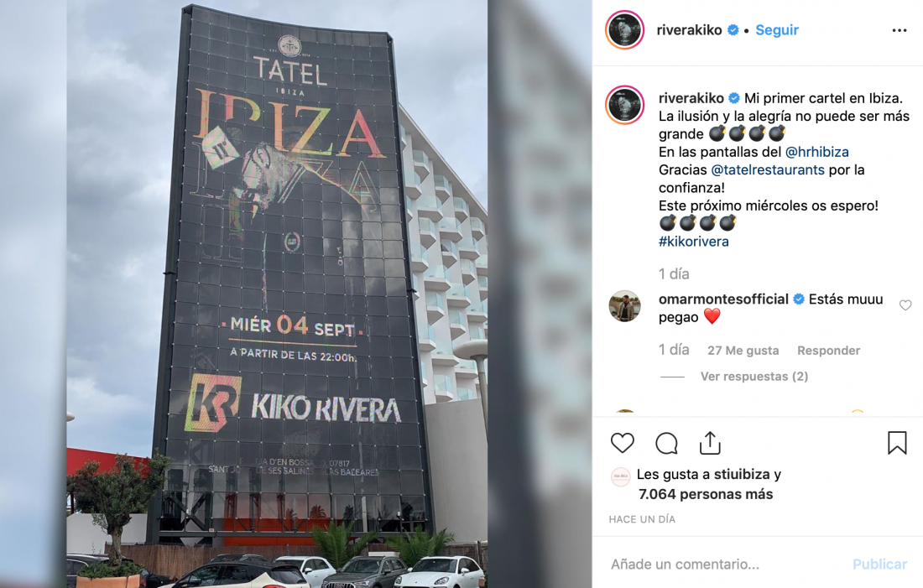
Task: Open the #kikorivera hashtag
Action: click(693, 242)
